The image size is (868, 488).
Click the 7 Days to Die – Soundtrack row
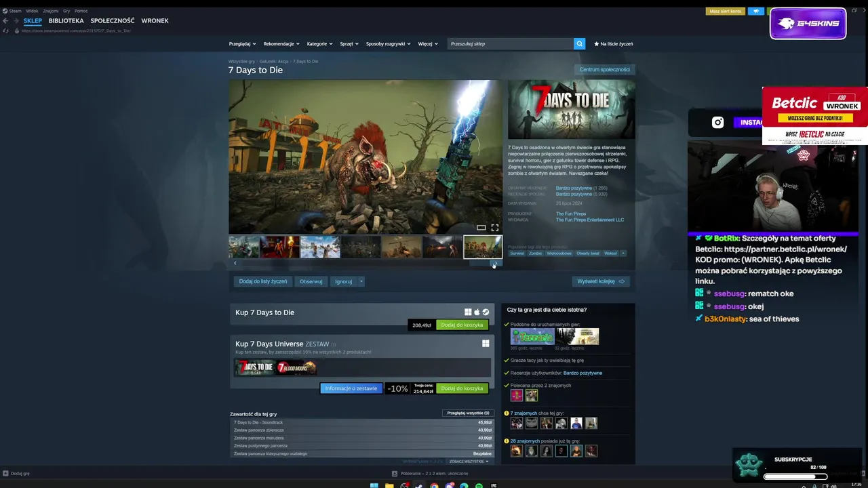pos(362,422)
